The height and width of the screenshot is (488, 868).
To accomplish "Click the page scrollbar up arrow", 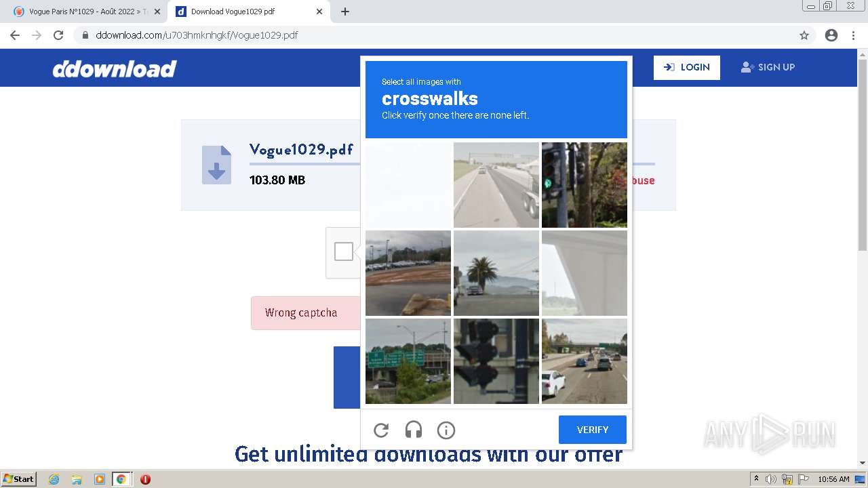I will point(863,54).
